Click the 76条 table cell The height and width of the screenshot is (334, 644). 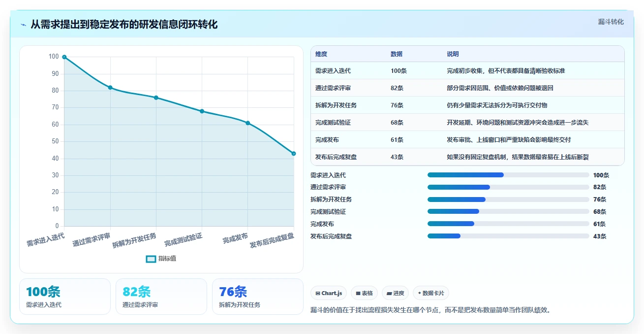397,105
